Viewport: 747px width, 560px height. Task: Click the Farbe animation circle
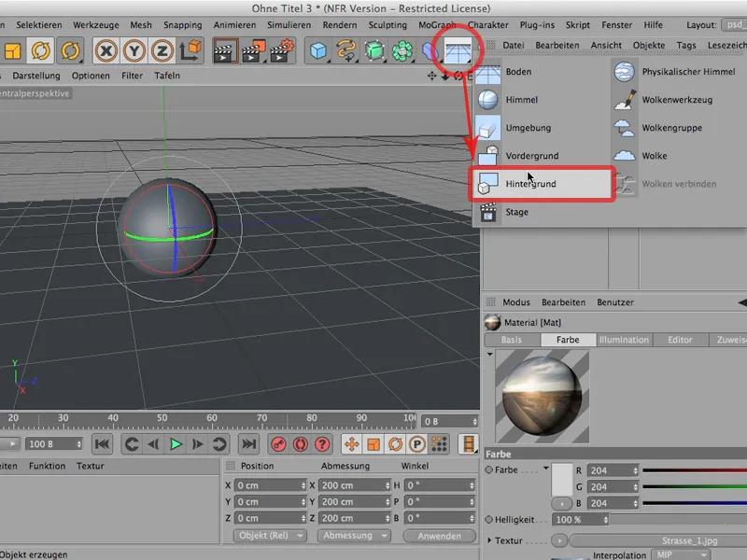pyautogui.click(x=488, y=470)
